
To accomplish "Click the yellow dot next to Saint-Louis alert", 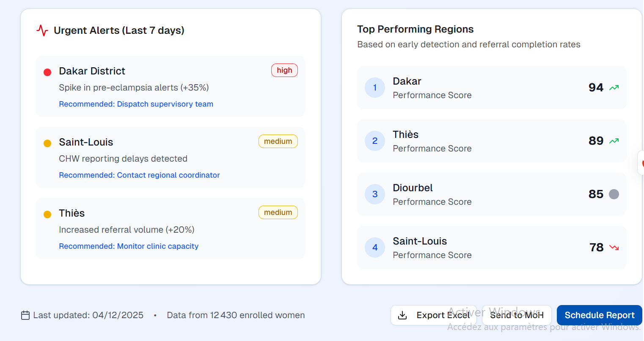I will (47, 143).
